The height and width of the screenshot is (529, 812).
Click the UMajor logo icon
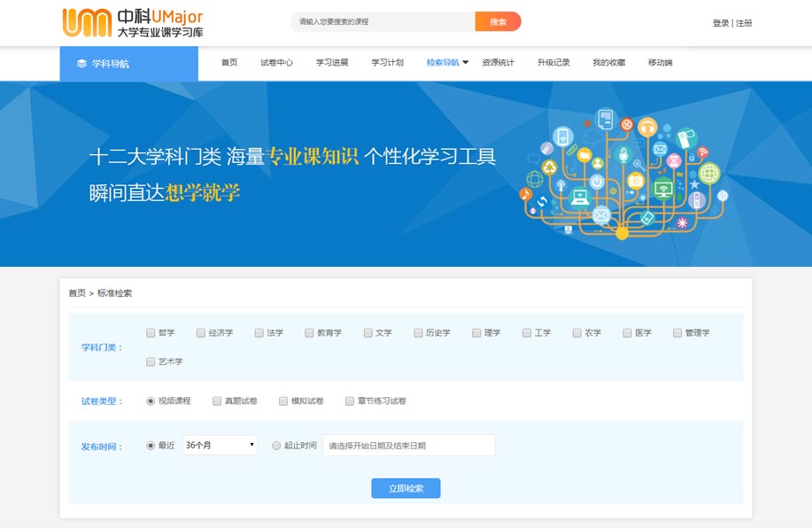tap(87, 22)
